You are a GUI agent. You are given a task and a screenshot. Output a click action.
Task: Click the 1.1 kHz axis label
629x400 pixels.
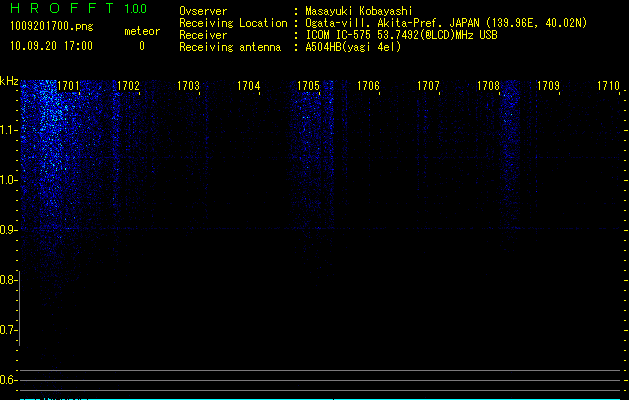click(x=8, y=130)
